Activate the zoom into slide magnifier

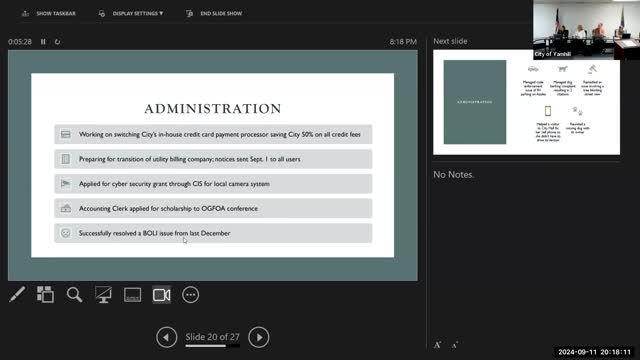(74, 295)
